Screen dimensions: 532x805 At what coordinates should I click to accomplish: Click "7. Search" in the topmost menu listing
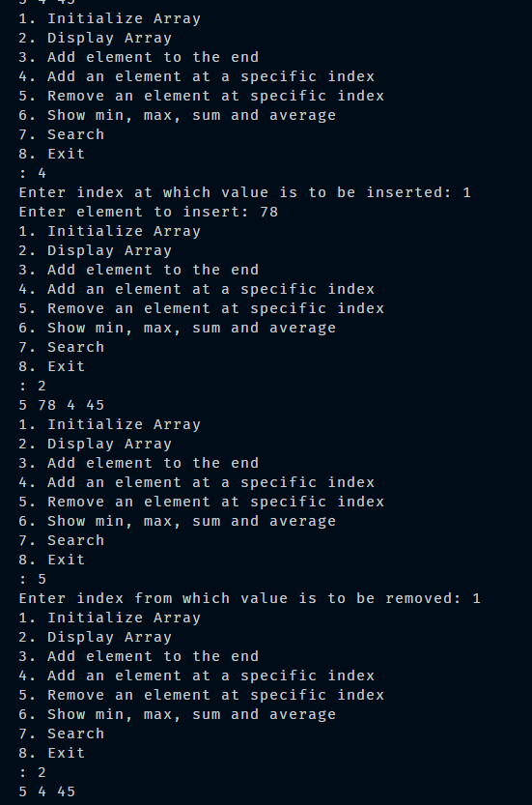(62, 134)
